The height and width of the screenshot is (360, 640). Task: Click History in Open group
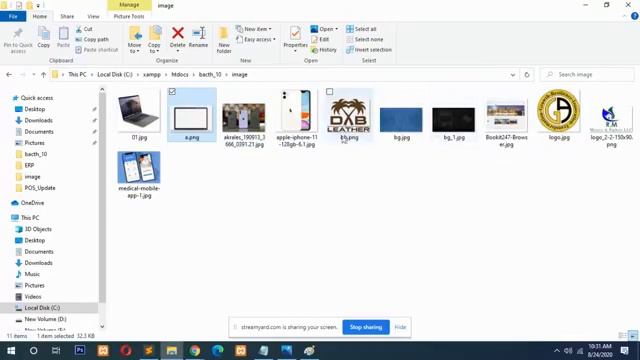tap(324, 50)
